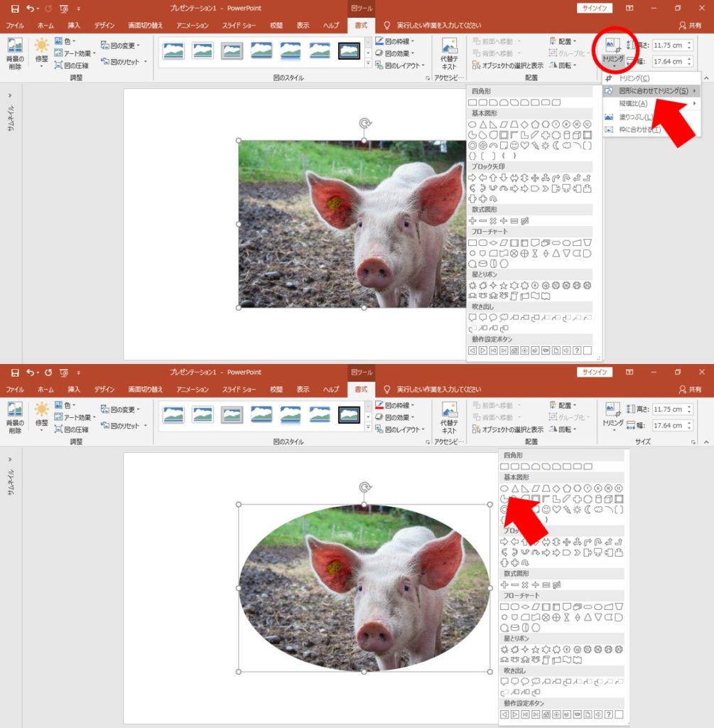
Task: Open 図の効果 dropdown in lower ribbon
Action: coord(395,417)
